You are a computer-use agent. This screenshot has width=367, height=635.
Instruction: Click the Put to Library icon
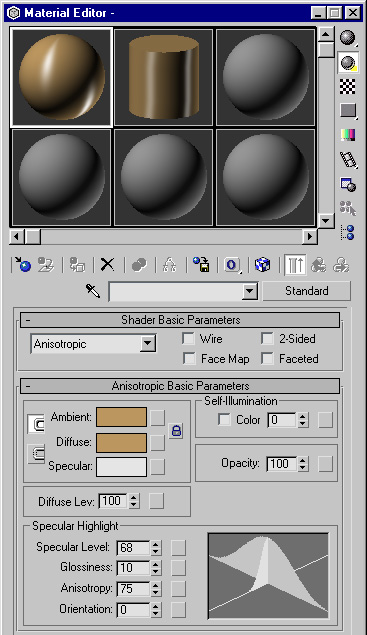(x=201, y=265)
